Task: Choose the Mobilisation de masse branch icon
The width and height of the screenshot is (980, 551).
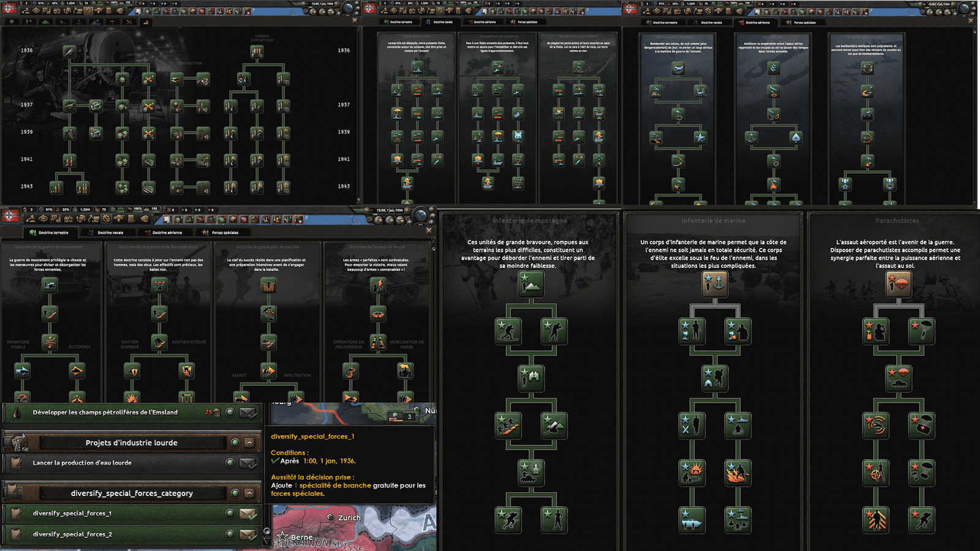Action: point(405,370)
